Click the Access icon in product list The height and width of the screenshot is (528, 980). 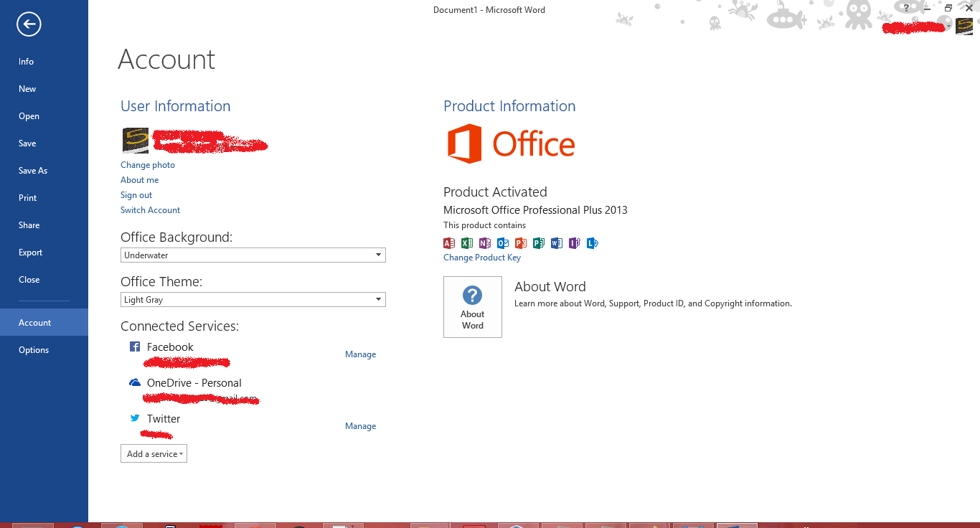pyautogui.click(x=449, y=243)
